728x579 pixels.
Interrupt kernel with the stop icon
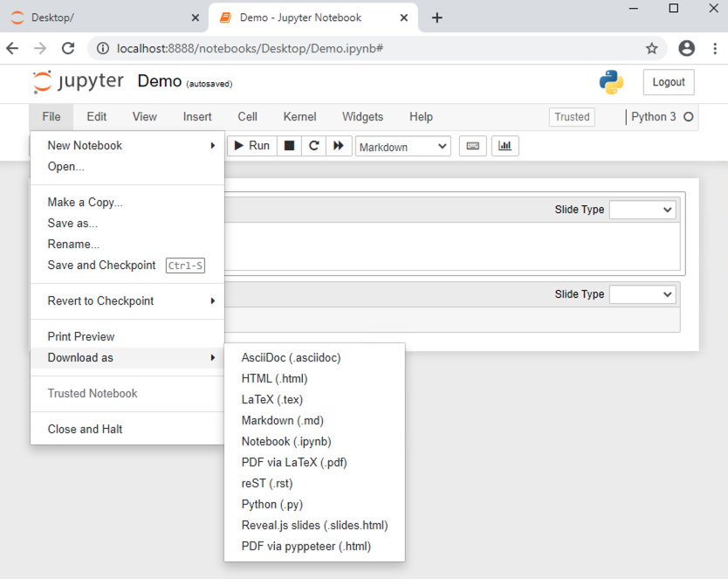click(x=289, y=146)
